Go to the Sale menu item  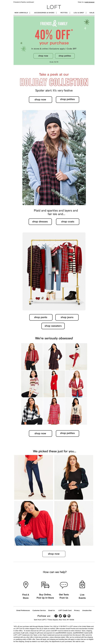[x=92, y=13]
